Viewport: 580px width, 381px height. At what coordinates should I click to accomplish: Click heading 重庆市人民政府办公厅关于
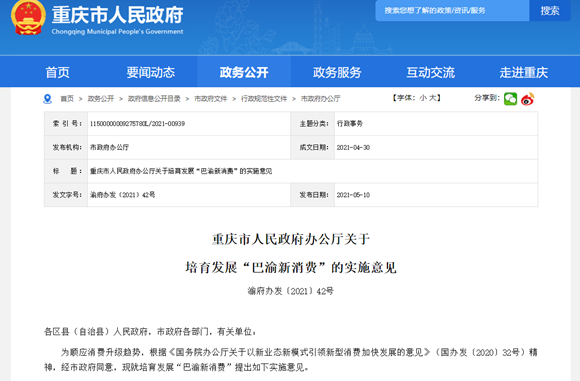click(x=291, y=239)
